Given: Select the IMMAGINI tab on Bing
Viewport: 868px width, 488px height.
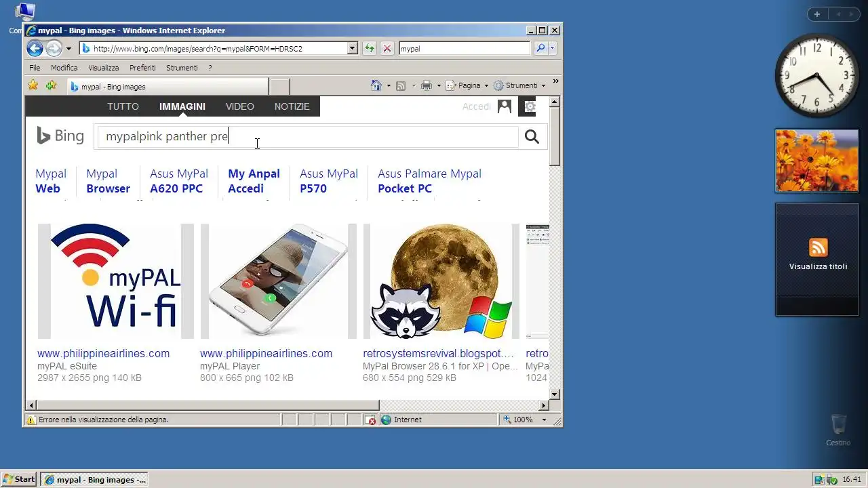Looking at the screenshot, I should [182, 106].
